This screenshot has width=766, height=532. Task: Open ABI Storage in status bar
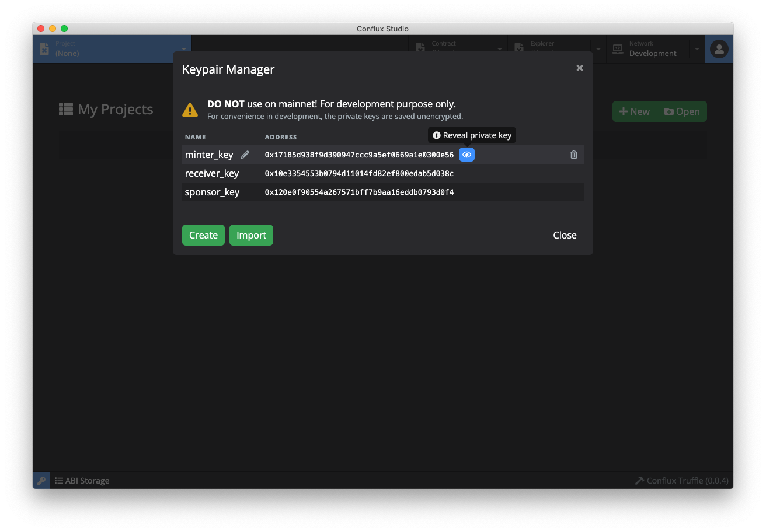pos(82,481)
